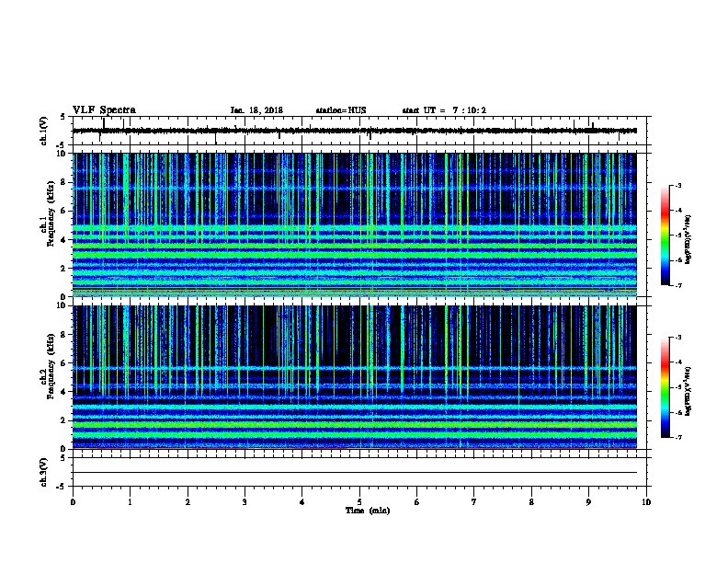
Task: Click the ch.2 spectrogram color scale bar
Action: pos(665,387)
